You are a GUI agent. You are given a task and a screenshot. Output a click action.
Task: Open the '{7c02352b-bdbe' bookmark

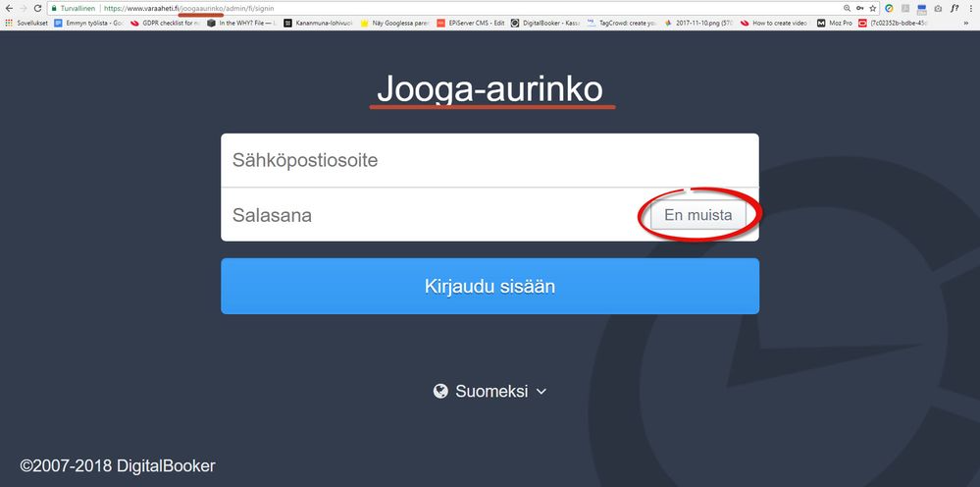click(x=894, y=24)
